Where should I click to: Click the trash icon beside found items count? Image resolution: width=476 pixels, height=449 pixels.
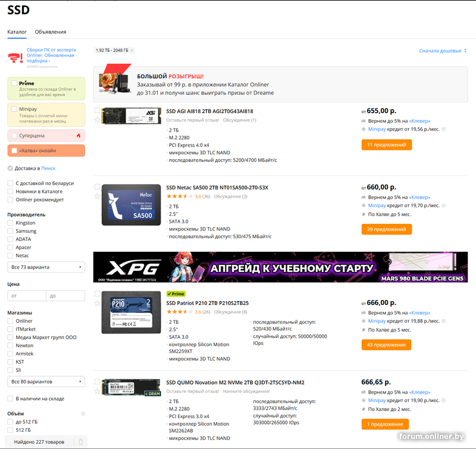click(80, 442)
